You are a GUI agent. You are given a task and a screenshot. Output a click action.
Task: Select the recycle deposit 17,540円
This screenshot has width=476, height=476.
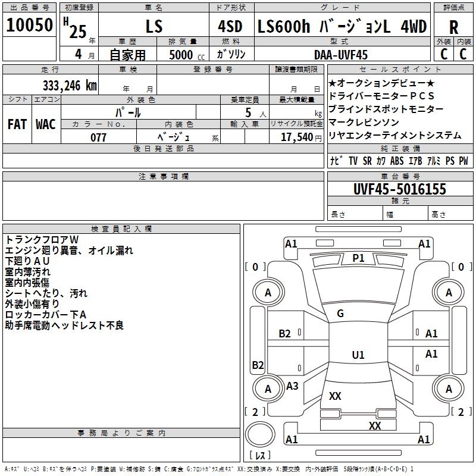[x=301, y=137]
